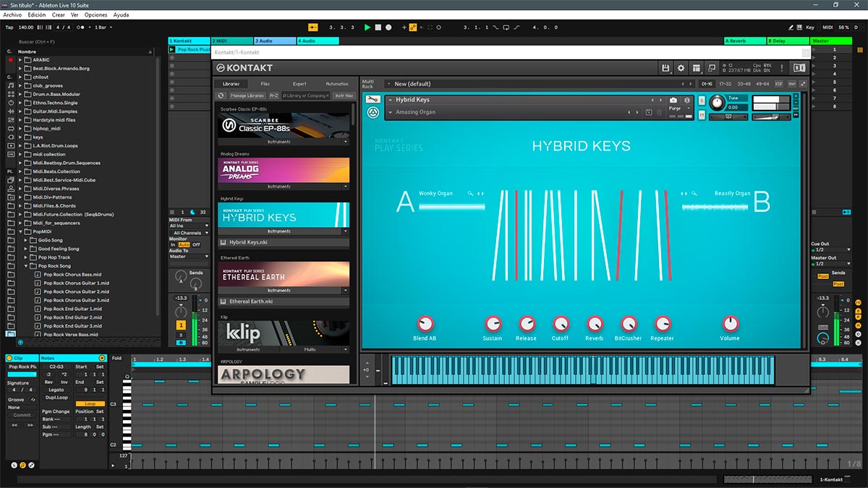Click the Instr Nav button
Image resolution: width=868 pixels, height=488 pixels.
pos(344,95)
